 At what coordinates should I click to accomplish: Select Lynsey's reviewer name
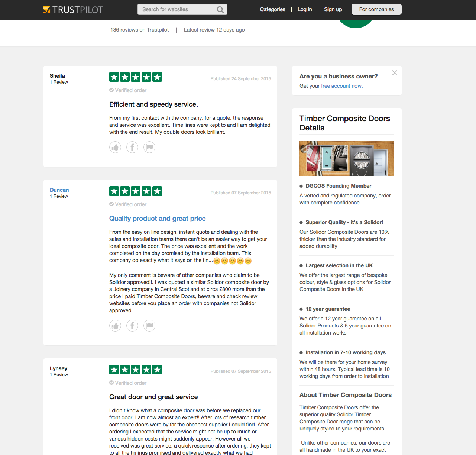point(59,369)
